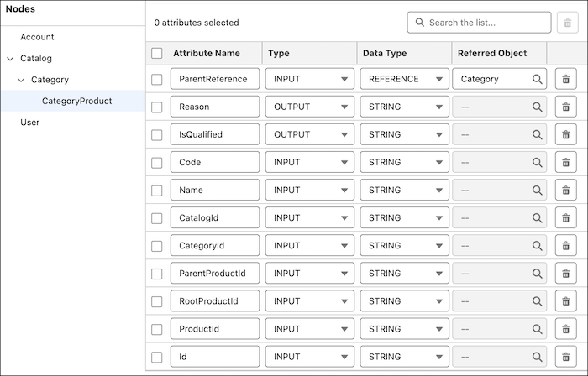The width and height of the screenshot is (588, 376).
Task: Delete the CatalogId attribute row
Action: coord(565,217)
